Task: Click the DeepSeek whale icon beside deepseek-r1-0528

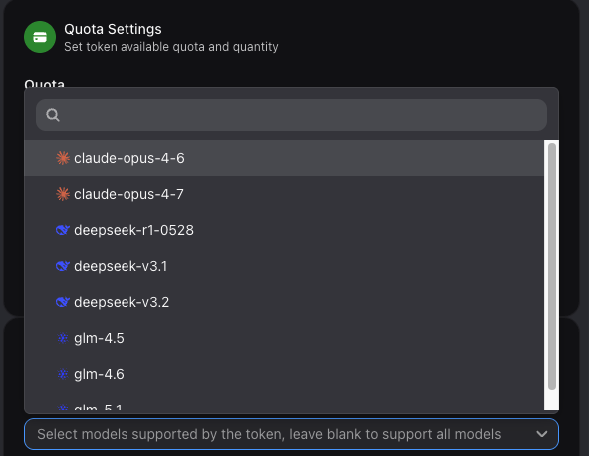Action: click(63, 230)
